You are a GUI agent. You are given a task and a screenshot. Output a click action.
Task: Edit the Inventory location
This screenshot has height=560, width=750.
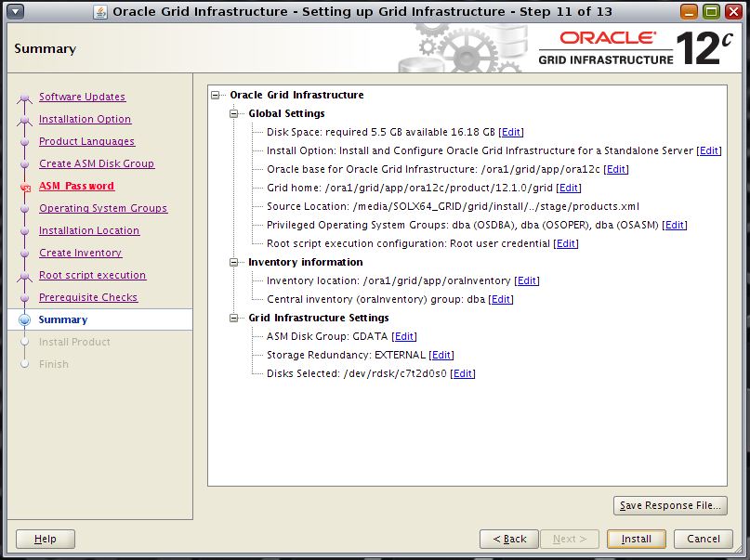pos(527,281)
